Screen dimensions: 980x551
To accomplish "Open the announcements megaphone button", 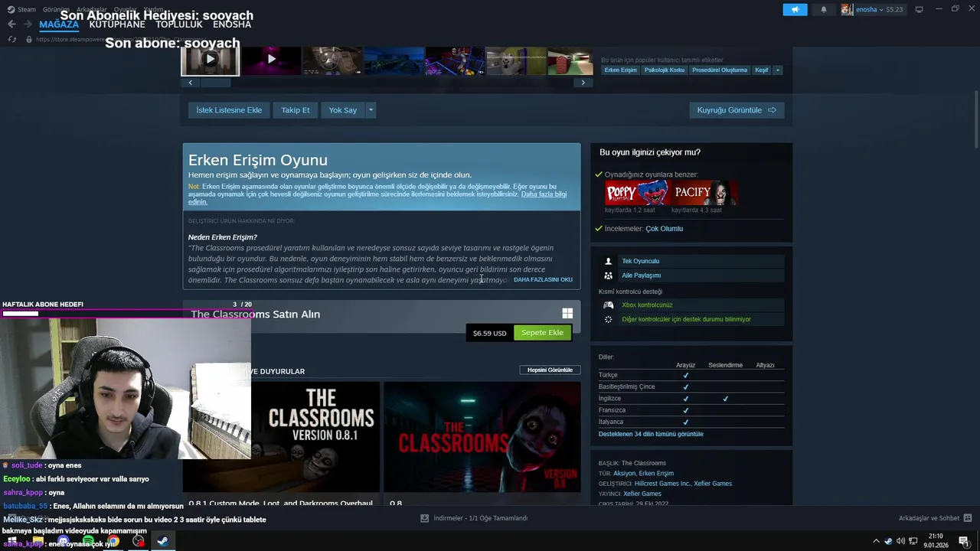I will tap(795, 9).
